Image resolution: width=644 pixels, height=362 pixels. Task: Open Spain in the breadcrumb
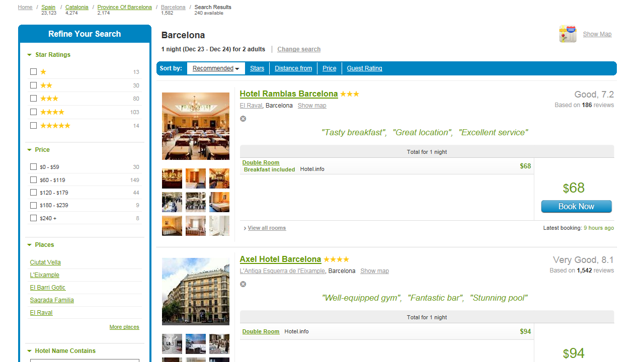48,7
